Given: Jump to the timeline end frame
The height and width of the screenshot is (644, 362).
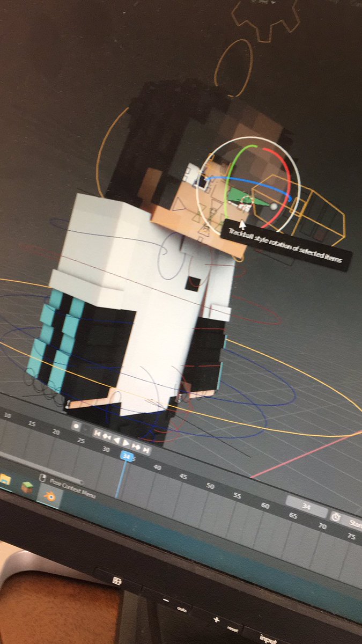Looking at the screenshot, I should click(x=145, y=450).
